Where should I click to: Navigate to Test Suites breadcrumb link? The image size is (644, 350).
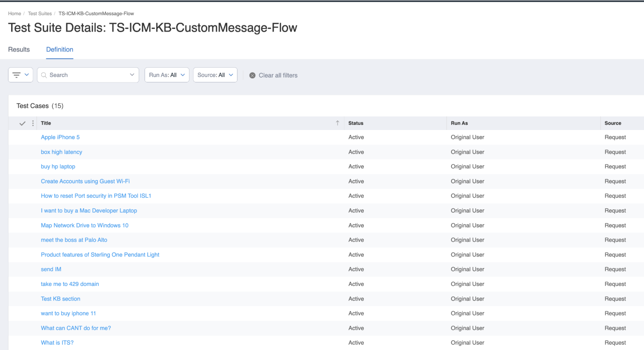(40, 14)
